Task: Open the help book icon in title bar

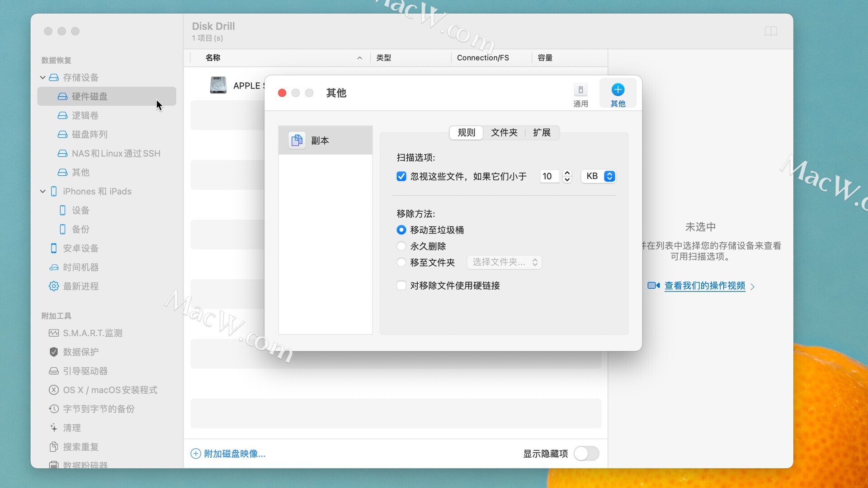Action: pyautogui.click(x=771, y=31)
